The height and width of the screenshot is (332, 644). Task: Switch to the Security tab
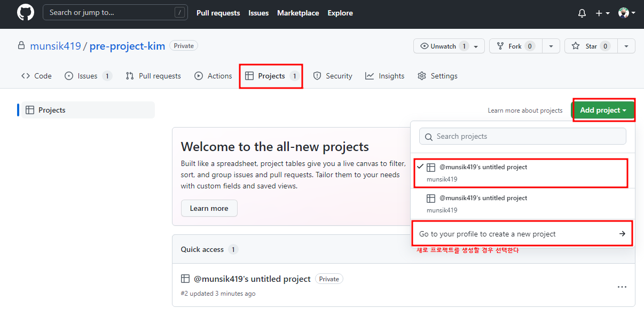point(333,76)
